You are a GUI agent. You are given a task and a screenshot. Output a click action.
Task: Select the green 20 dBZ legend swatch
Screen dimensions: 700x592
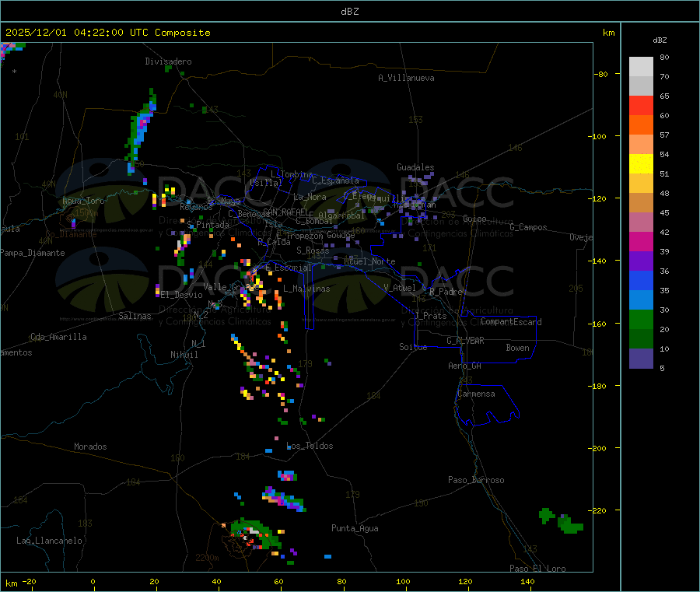641,319
